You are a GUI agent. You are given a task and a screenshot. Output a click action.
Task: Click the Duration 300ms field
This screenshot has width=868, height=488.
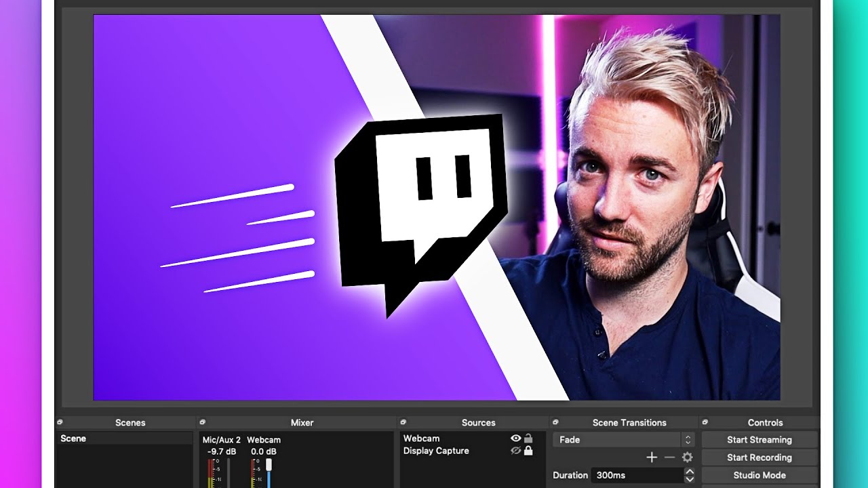(x=637, y=476)
